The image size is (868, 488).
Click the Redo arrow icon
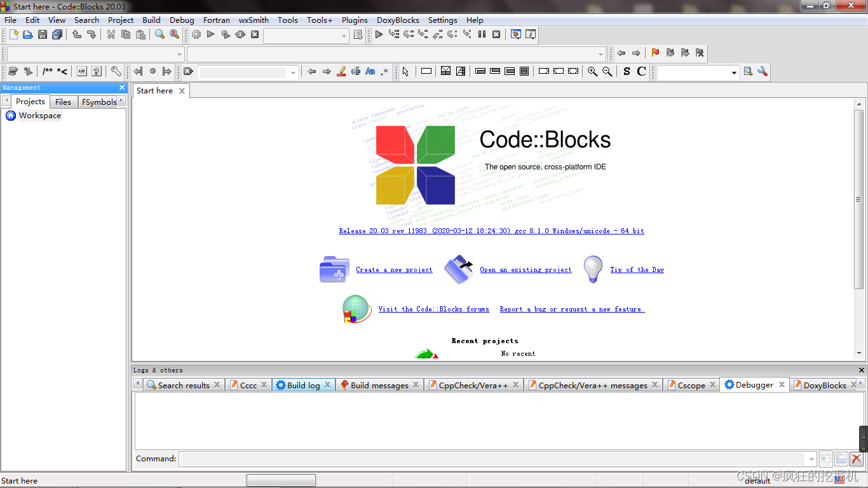tap(92, 34)
